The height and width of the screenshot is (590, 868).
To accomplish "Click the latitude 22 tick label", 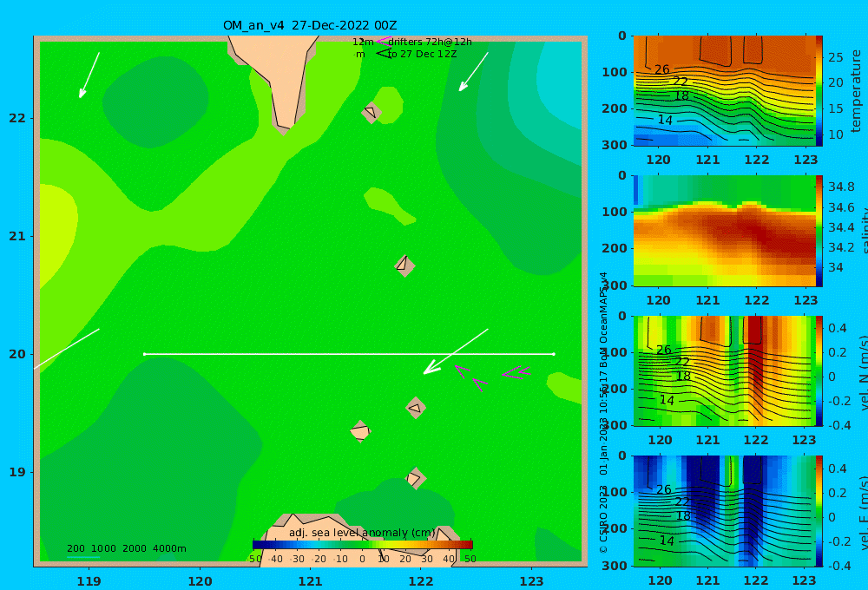I will click(17, 118).
